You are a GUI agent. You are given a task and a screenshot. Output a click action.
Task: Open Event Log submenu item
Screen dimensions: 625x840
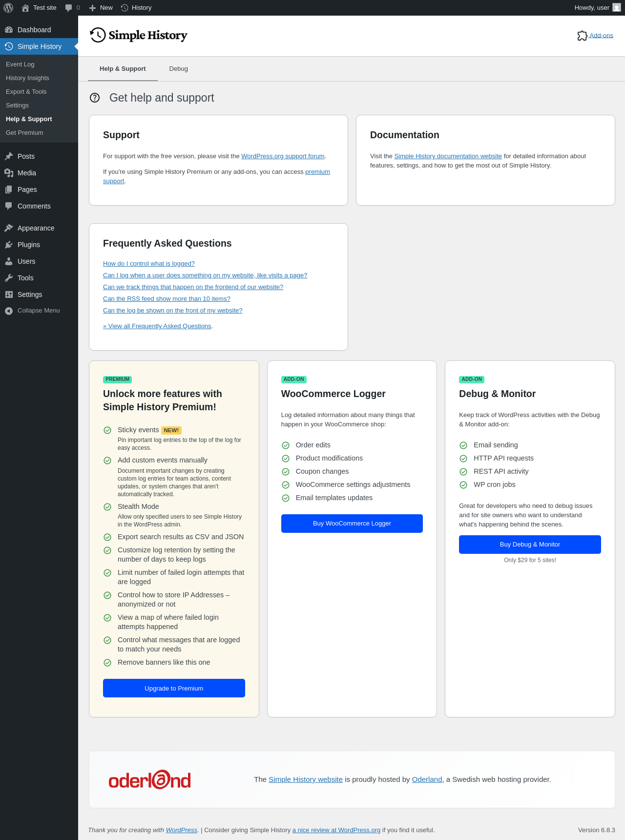click(x=20, y=64)
